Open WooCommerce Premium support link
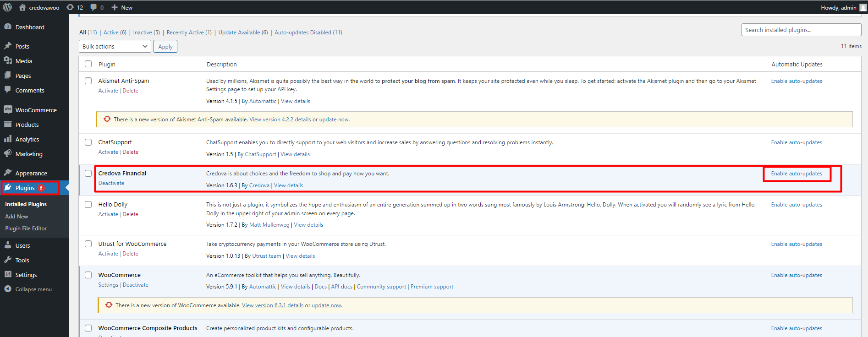868x337 pixels. [432, 287]
